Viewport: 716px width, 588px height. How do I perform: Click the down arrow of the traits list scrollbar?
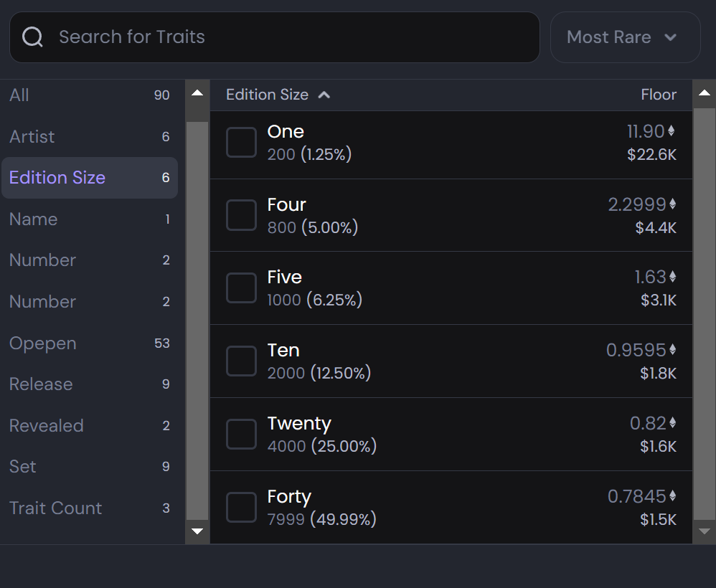click(x=704, y=531)
